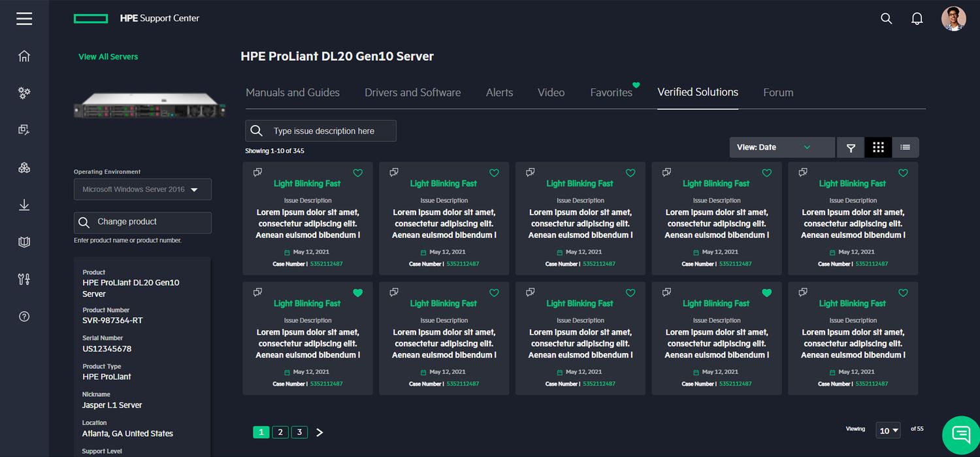The image size is (980, 457).
Task: Open the search magnifier in the header
Action: point(886,18)
